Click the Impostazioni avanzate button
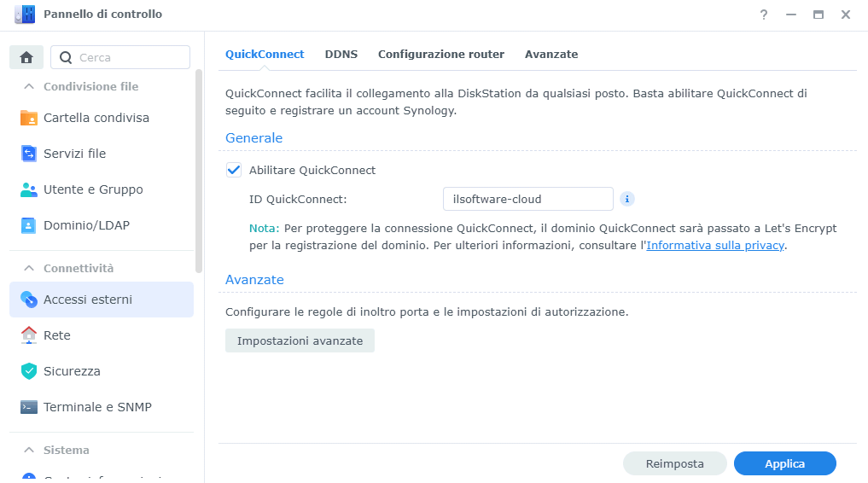The height and width of the screenshot is (483, 868). tap(300, 340)
